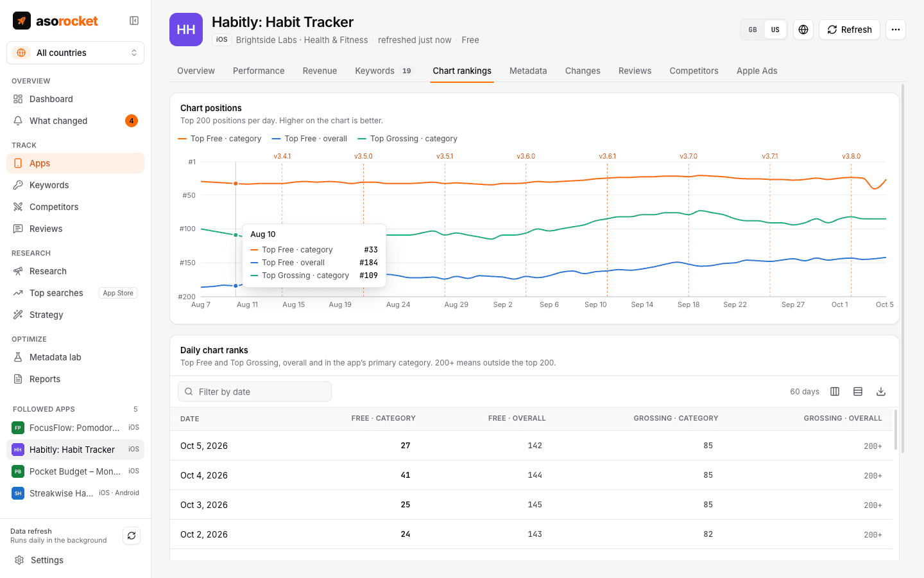
Task: Go to Keywords in sidebar
Action: click(75, 185)
